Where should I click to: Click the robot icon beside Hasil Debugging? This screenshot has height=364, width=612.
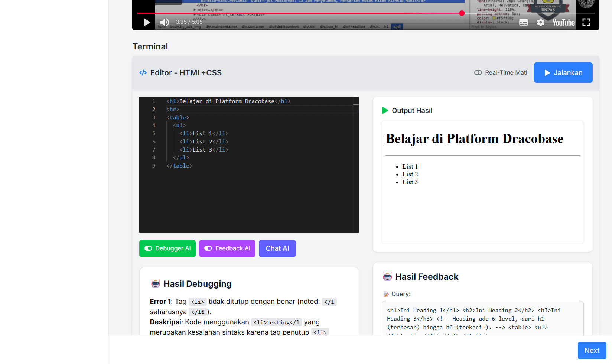pyautogui.click(x=155, y=284)
